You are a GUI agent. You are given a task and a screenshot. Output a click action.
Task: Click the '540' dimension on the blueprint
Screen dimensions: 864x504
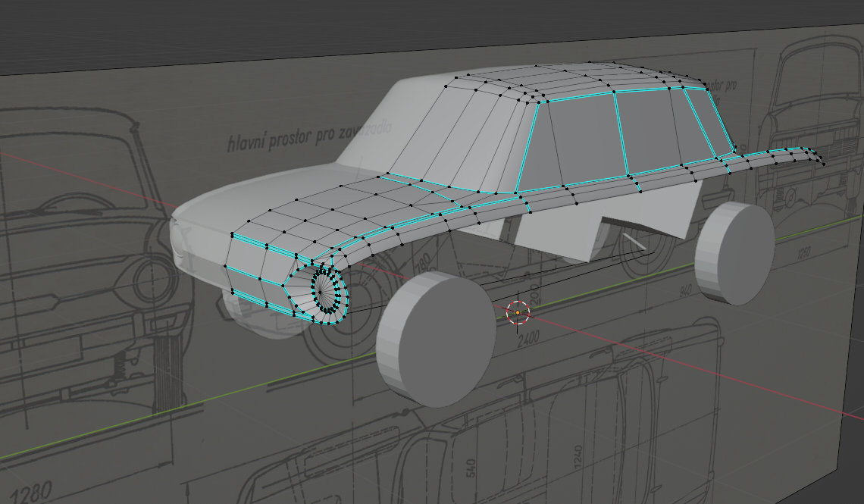pos(471,468)
